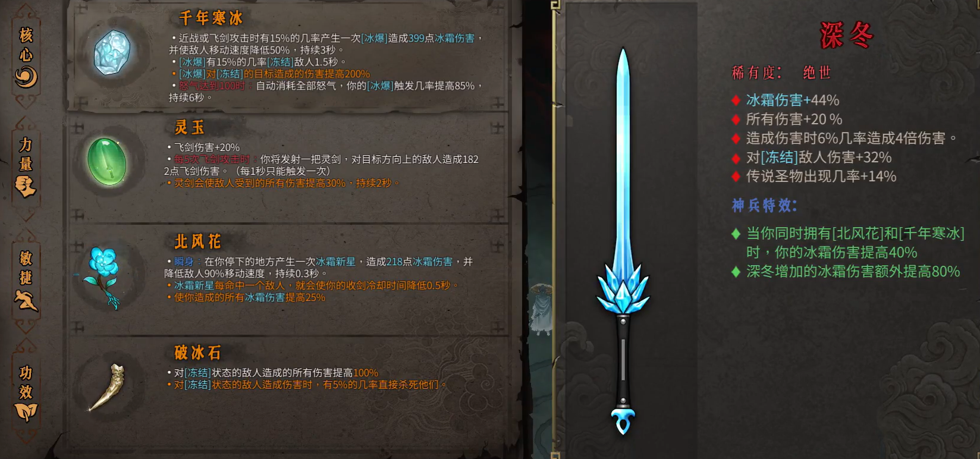Click the 破冰石 horn-shaped icon

click(107, 387)
